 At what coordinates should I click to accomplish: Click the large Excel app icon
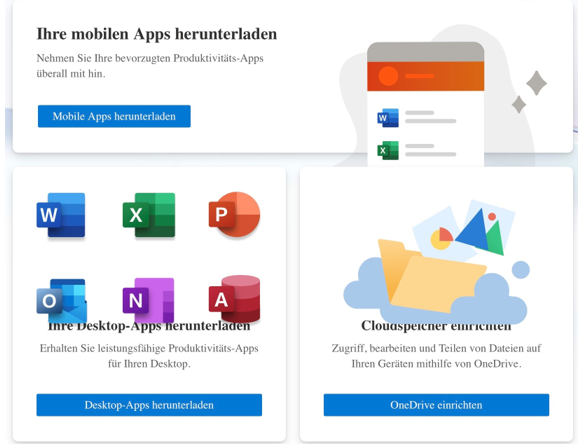point(149,215)
